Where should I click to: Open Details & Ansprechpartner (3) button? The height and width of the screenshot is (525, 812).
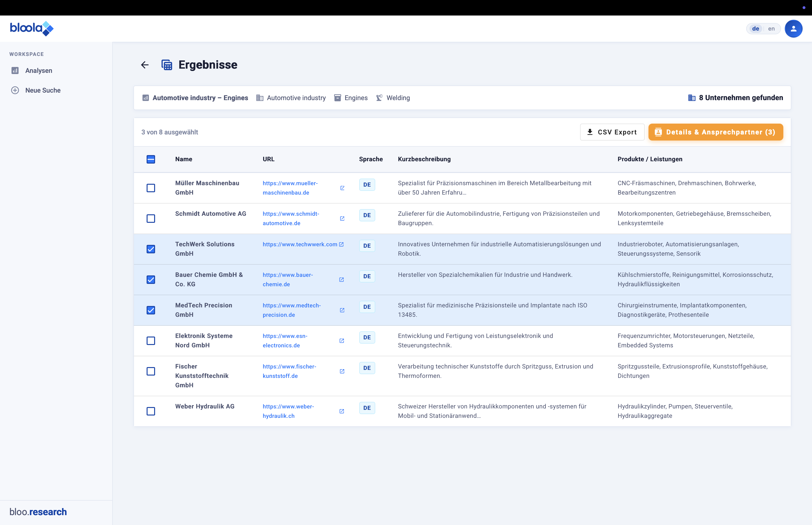coord(716,132)
